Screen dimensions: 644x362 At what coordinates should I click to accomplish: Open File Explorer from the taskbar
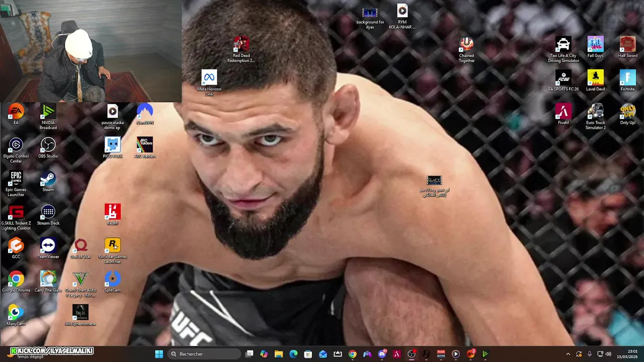coord(278,354)
